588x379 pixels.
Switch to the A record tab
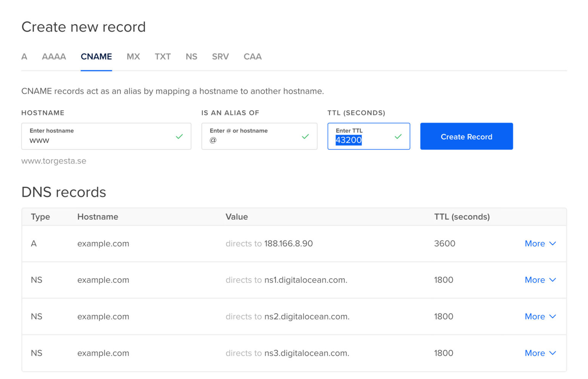[24, 57]
